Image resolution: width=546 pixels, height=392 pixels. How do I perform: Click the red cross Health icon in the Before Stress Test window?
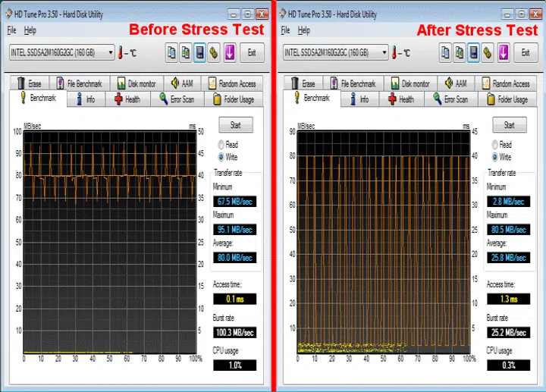118,99
